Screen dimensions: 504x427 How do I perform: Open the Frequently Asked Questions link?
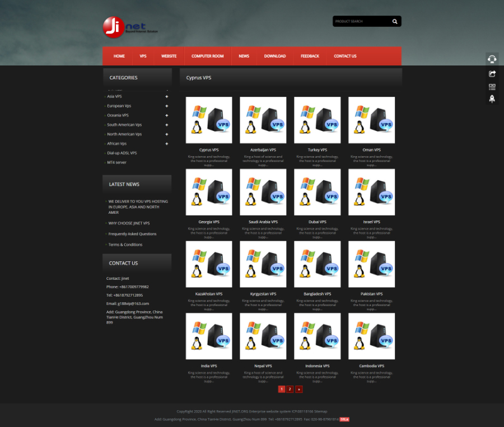coord(132,234)
